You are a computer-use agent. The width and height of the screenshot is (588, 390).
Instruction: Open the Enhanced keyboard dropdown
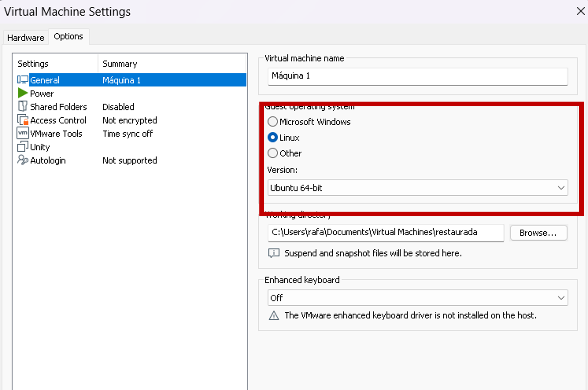click(561, 298)
